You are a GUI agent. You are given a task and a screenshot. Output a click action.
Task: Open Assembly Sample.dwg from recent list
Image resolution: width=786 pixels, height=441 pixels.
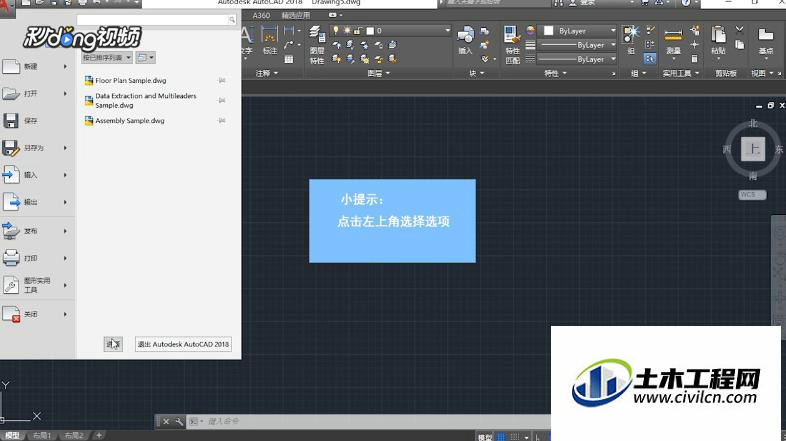(x=124, y=121)
